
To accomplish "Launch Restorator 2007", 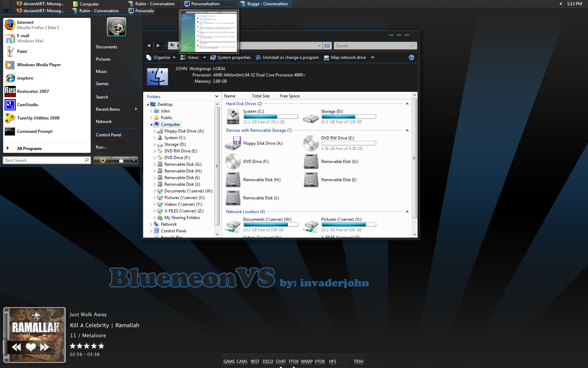I will click(47, 91).
